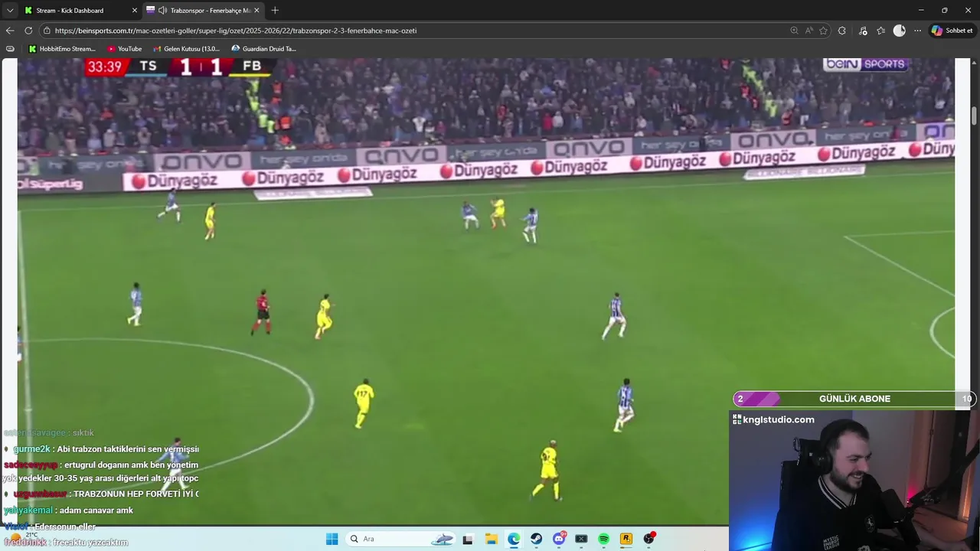Open Task View on the taskbar
The image size is (980, 551).
click(x=468, y=539)
